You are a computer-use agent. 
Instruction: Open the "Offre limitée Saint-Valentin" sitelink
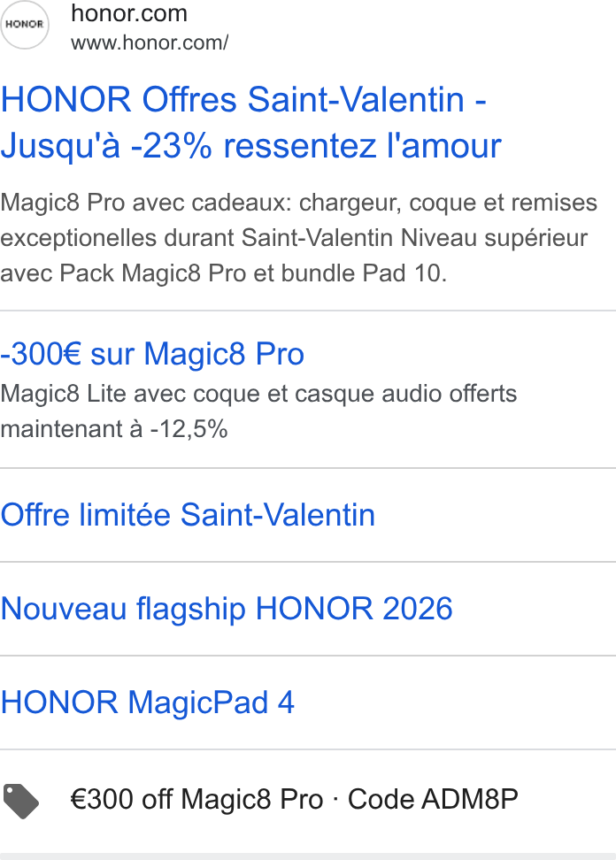click(x=188, y=515)
